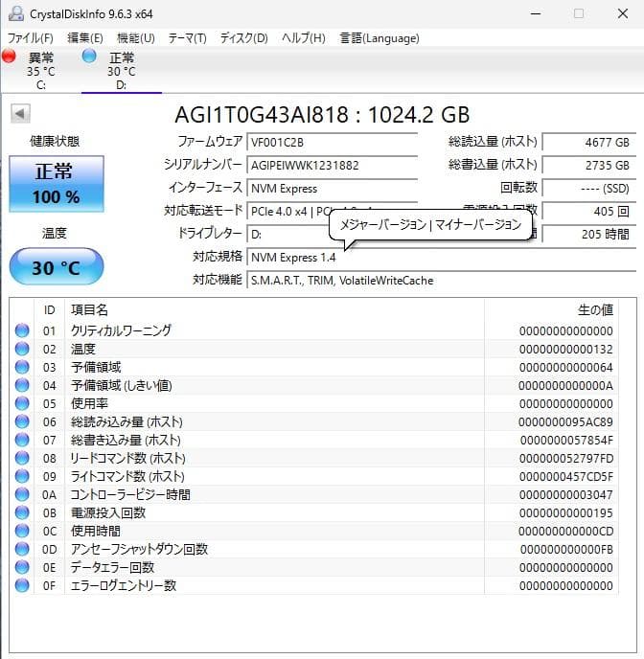Open the 編集(E) menu
Image resolution: width=644 pixels, height=659 pixels.
(x=85, y=38)
